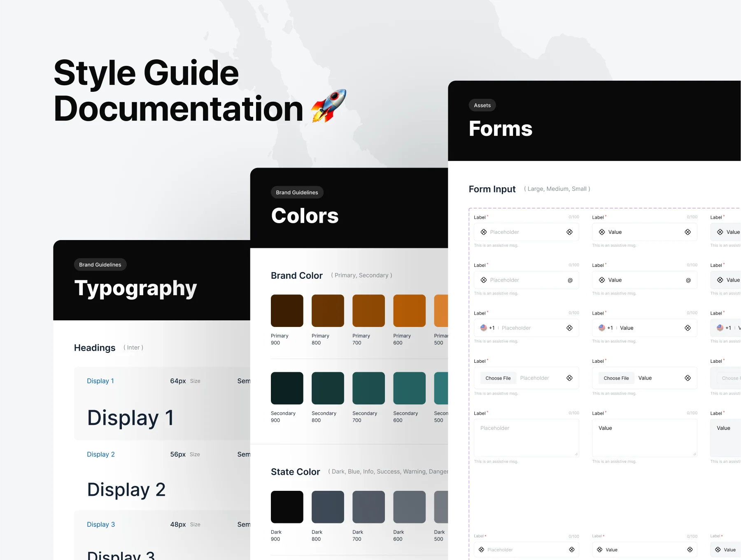This screenshot has width=741, height=560.
Task: Click the large Display 1 sample text
Action: click(130, 418)
